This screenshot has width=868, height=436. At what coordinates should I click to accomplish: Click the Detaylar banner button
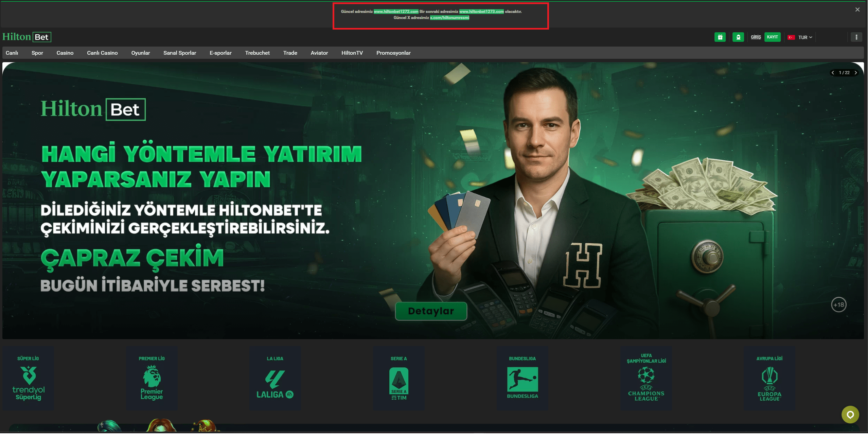click(431, 311)
